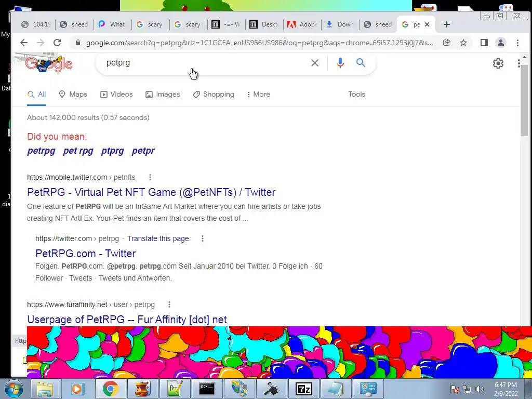The image size is (532, 399).
Task: Click Translate this page link
Action: point(158,238)
